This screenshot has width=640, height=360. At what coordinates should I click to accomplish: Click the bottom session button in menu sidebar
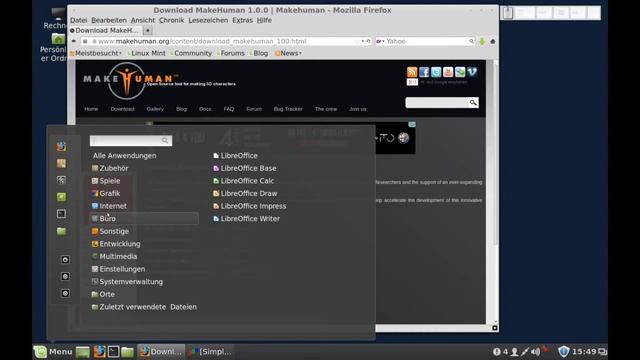coord(65,293)
